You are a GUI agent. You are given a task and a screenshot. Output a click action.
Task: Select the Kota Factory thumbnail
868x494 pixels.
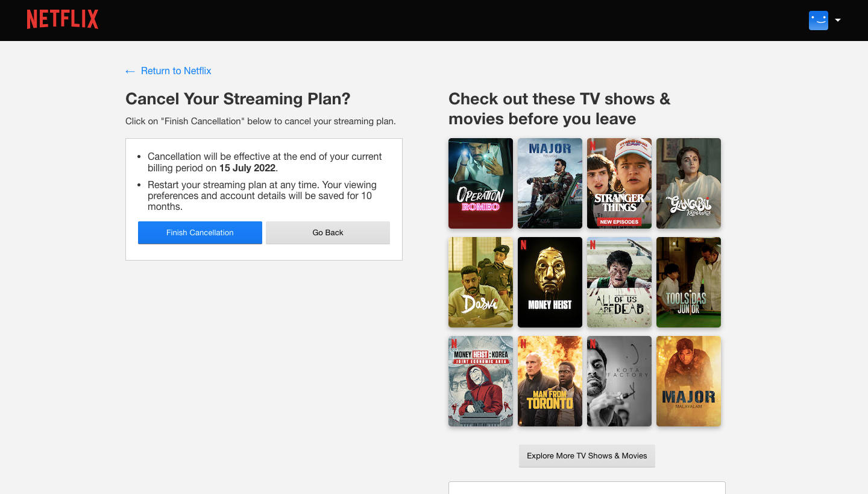(x=619, y=381)
